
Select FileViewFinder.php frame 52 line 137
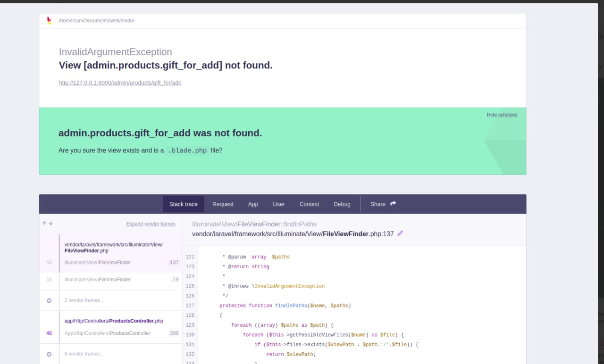[x=113, y=254]
